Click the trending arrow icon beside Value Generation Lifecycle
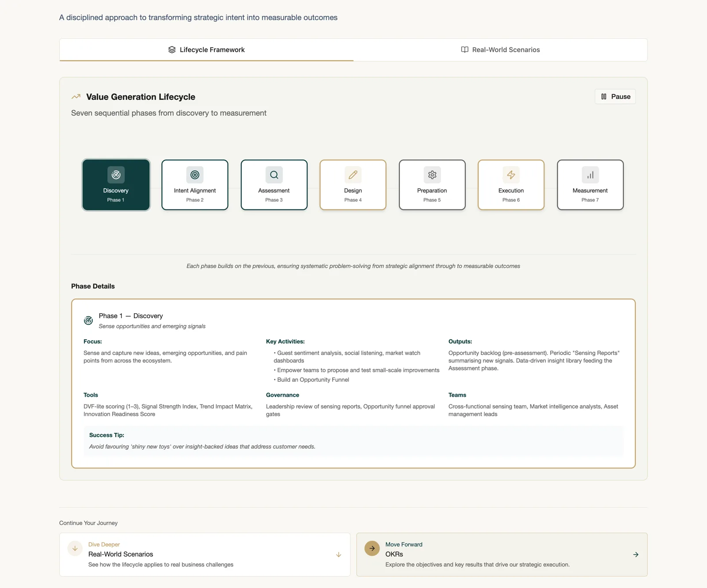 (x=76, y=96)
